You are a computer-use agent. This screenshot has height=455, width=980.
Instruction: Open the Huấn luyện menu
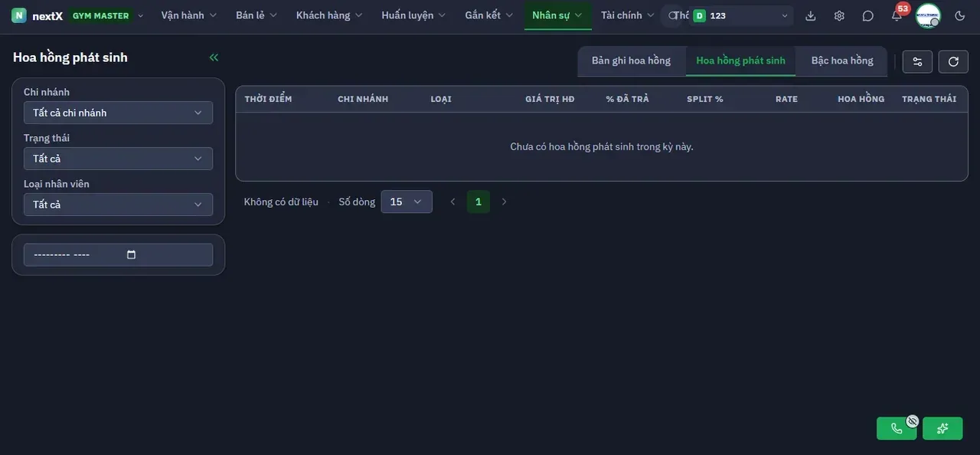[x=413, y=15]
